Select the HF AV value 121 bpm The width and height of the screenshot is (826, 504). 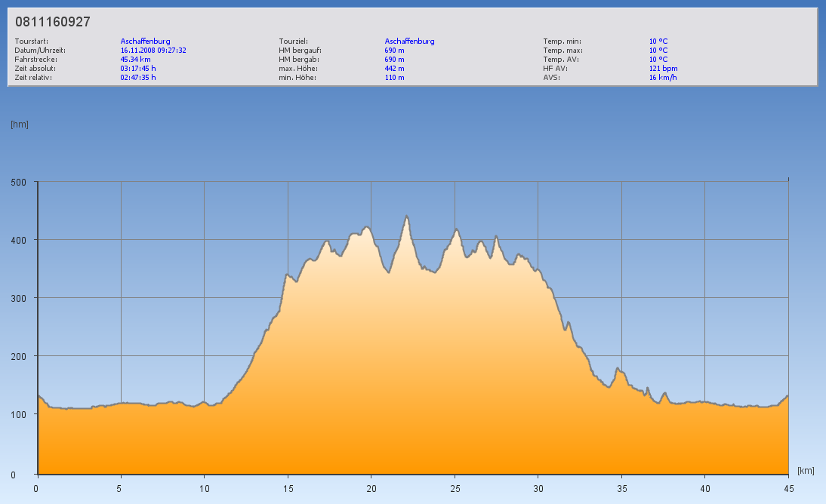(663, 68)
